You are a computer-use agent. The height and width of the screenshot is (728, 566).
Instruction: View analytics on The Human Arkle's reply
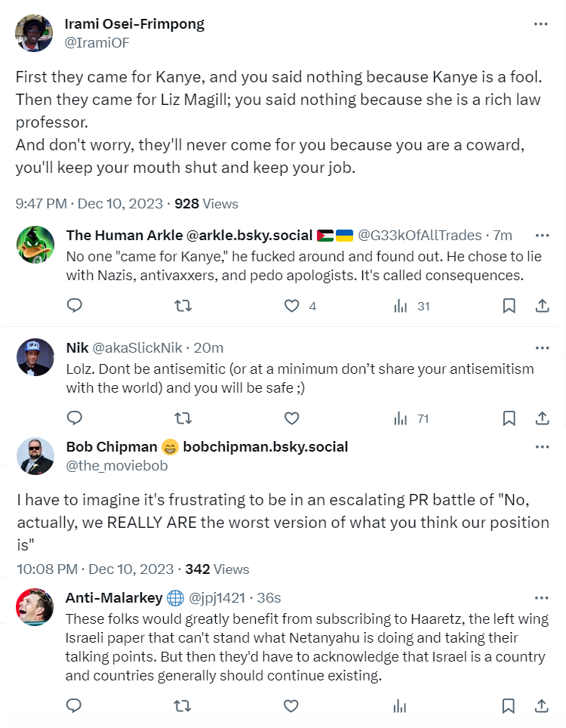[401, 306]
